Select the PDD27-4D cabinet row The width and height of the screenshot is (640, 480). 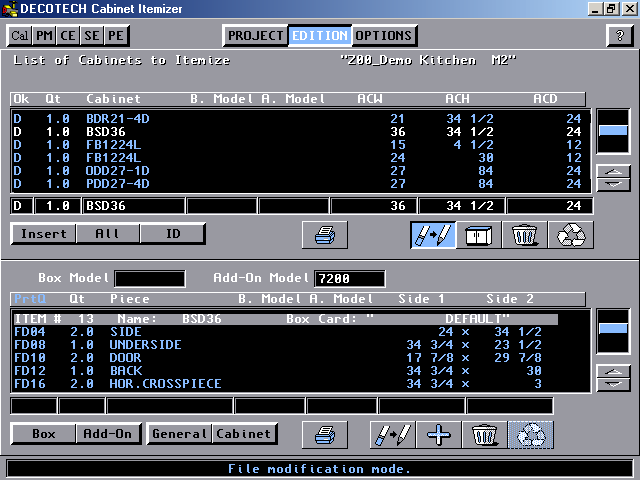tap(301, 184)
